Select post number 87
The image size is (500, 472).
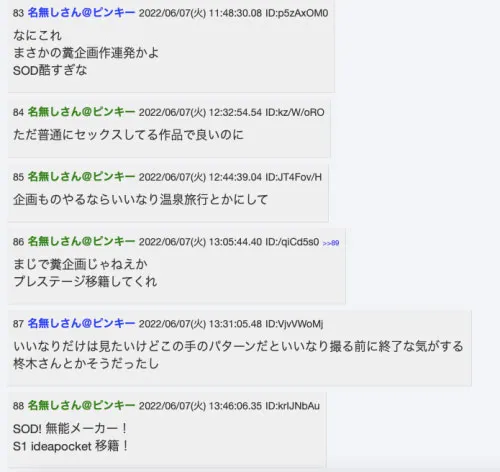point(18,324)
